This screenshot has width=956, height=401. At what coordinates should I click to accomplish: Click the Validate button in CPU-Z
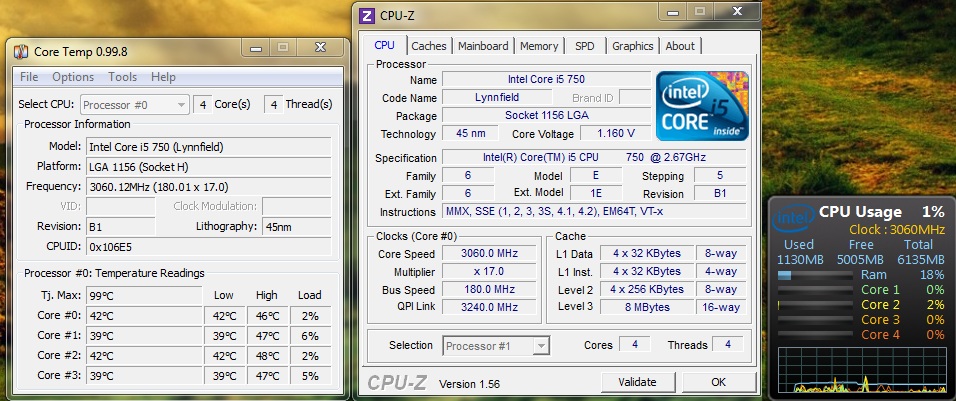637,382
